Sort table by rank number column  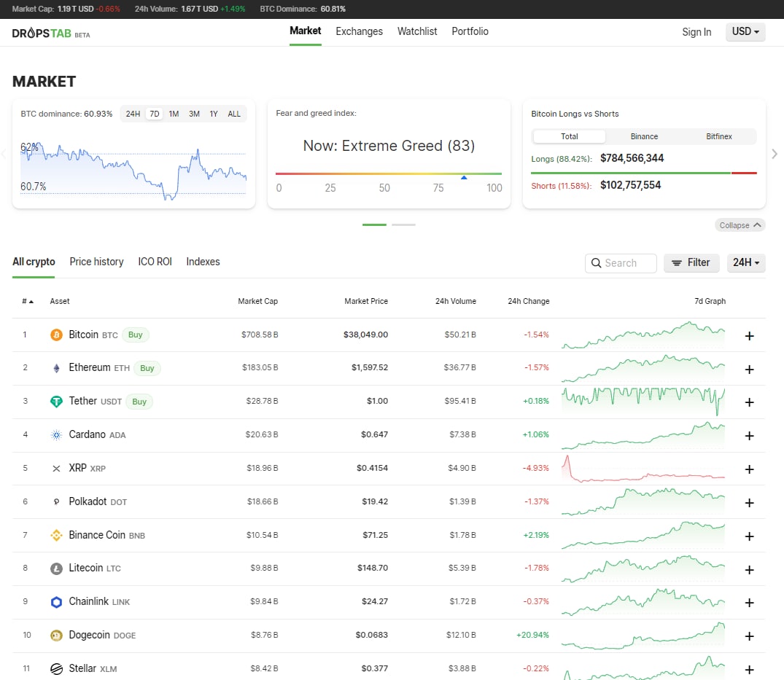28,301
